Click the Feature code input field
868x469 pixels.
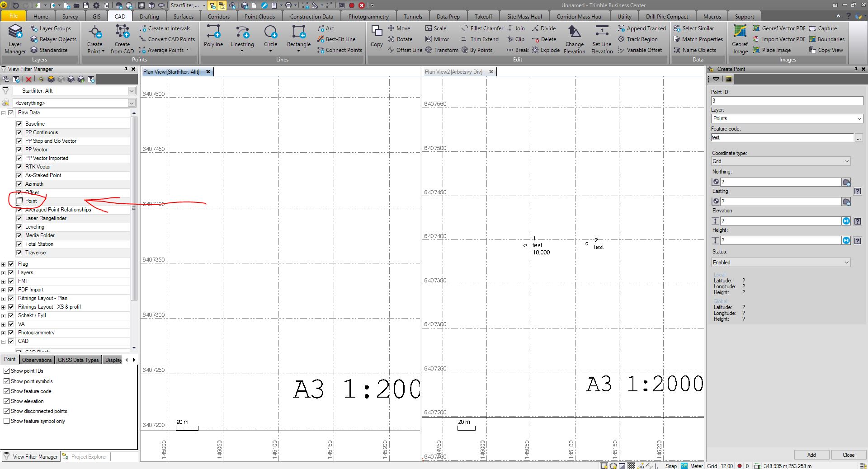pos(782,138)
